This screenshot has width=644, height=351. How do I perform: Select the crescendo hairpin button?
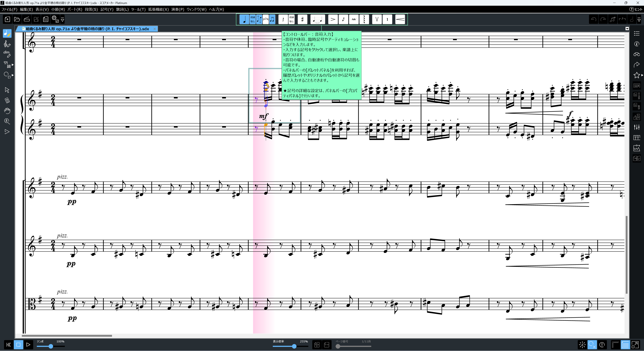point(400,19)
